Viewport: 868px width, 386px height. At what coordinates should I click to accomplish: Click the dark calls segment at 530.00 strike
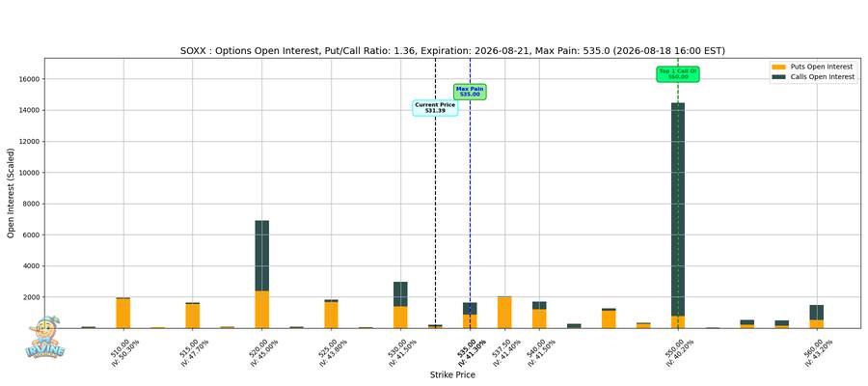pos(400,293)
